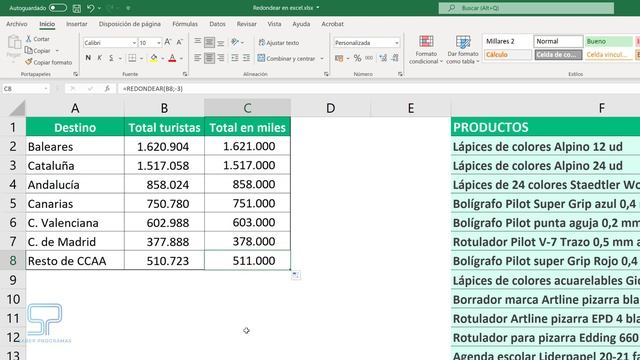Decrease font size with small A icon
This screenshot has width=640, height=360.
(x=180, y=42)
